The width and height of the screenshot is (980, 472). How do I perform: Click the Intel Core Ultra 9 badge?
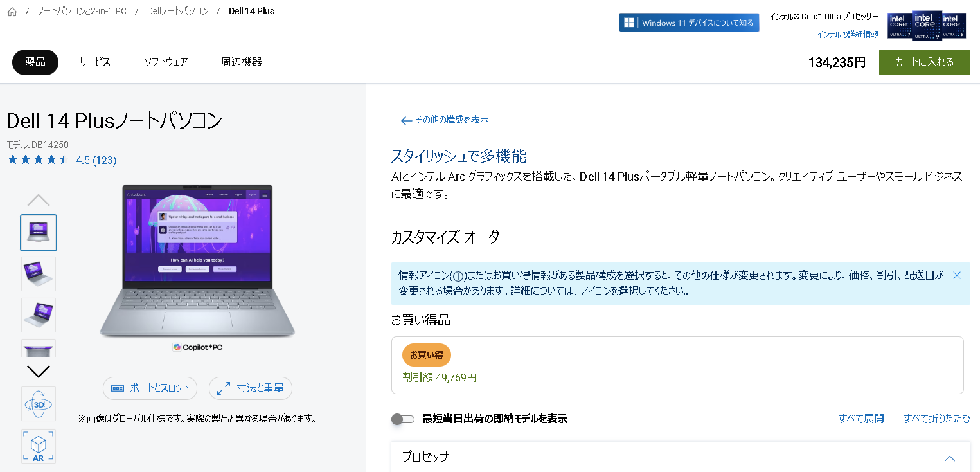(x=927, y=24)
